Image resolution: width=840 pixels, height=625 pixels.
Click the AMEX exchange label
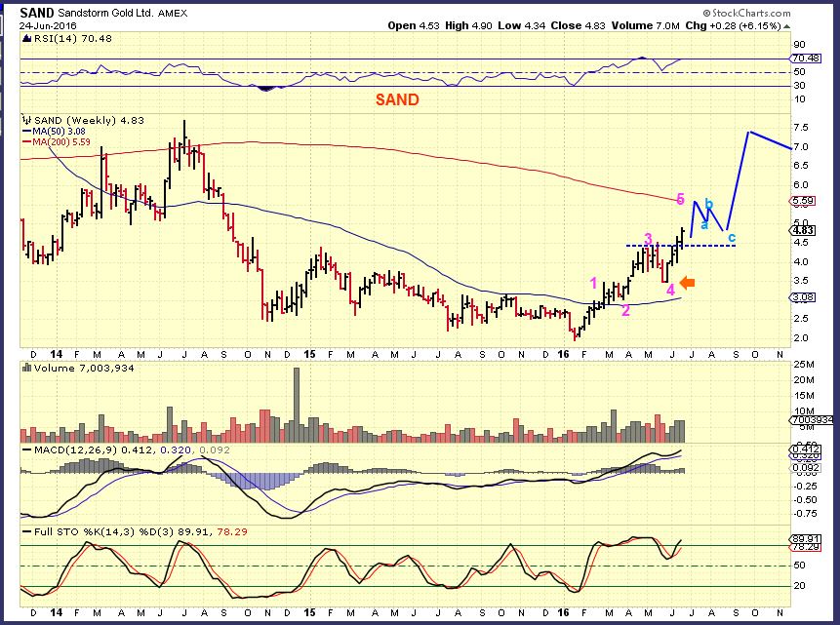(173, 14)
